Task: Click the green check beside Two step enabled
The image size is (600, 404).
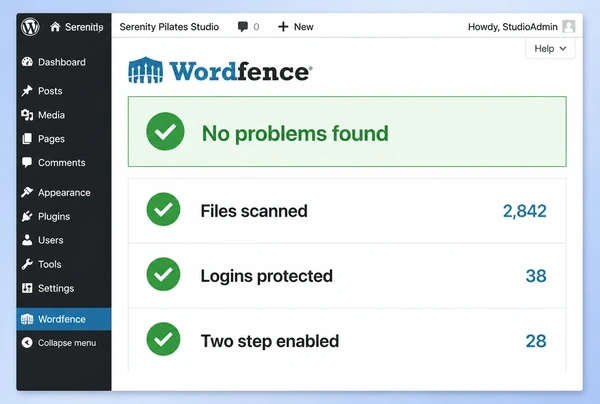Action: tap(163, 339)
